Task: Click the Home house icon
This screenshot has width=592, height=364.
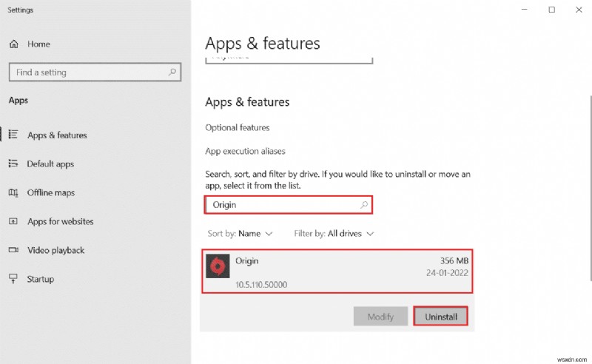Action: (x=14, y=44)
